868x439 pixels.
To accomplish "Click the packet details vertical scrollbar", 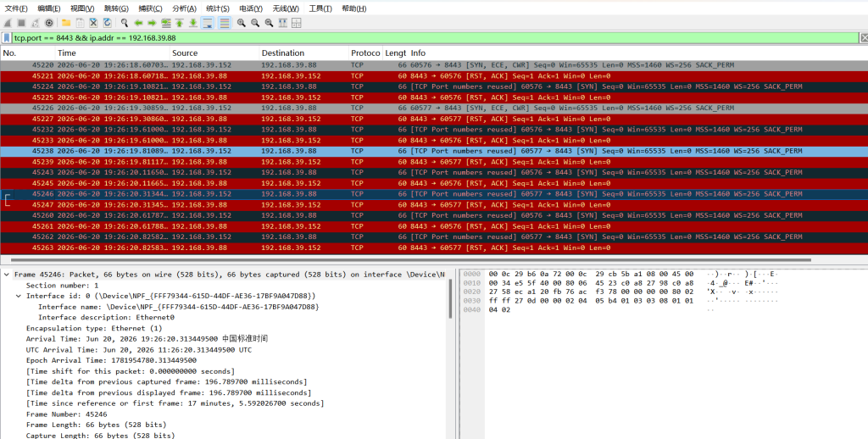I will (451, 299).
